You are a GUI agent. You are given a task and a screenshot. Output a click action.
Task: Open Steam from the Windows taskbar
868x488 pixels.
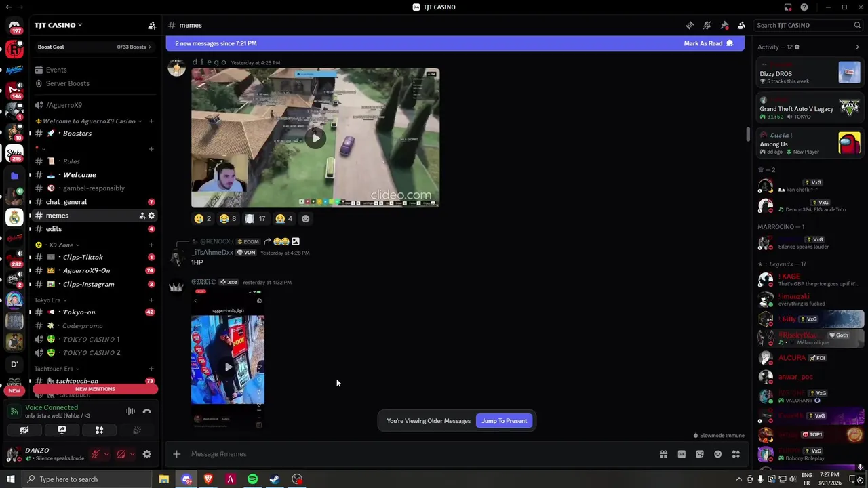pyautogui.click(x=275, y=479)
